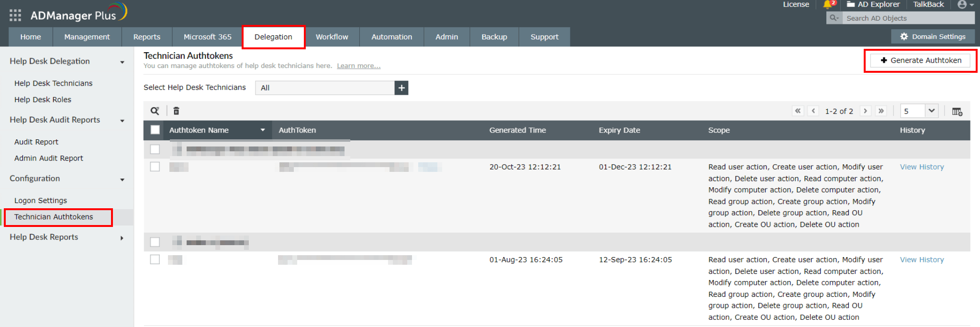Screen dimensions: 980x327
Task: Open Authtoken Name column sort dropdown
Action: (263, 130)
